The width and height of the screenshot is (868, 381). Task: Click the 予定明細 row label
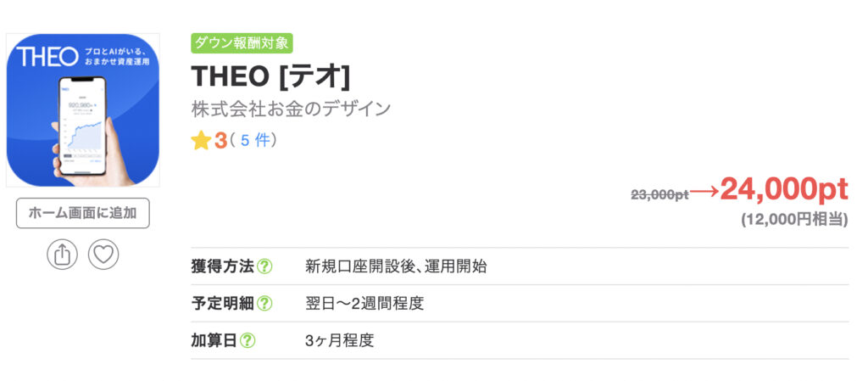click(223, 304)
